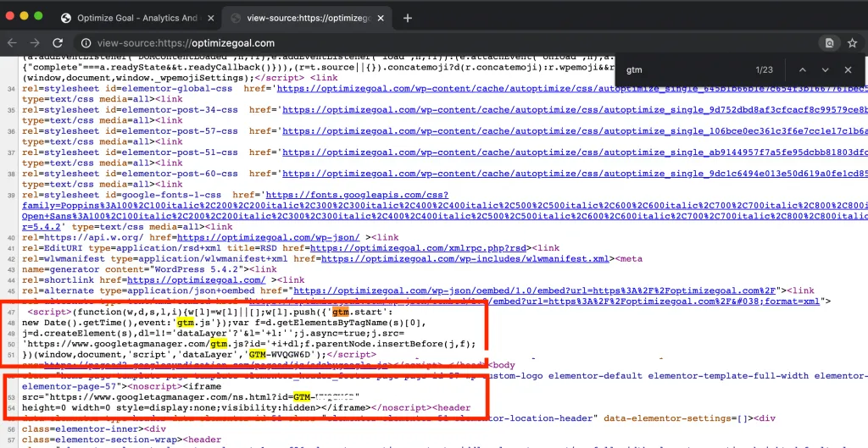Open the elementor-post-57-css stylesheet link
This screenshot has height=448, width=868.
[x=576, y=131]
